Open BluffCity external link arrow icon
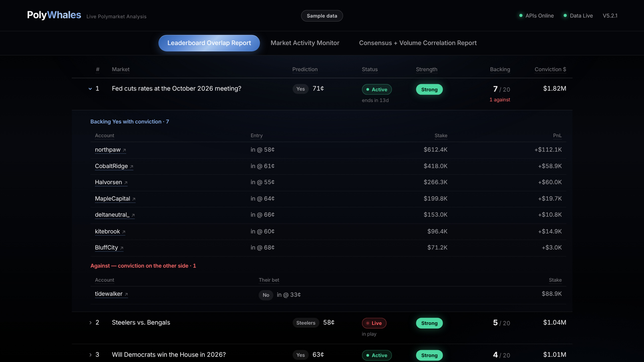 (x=122, y=248)
